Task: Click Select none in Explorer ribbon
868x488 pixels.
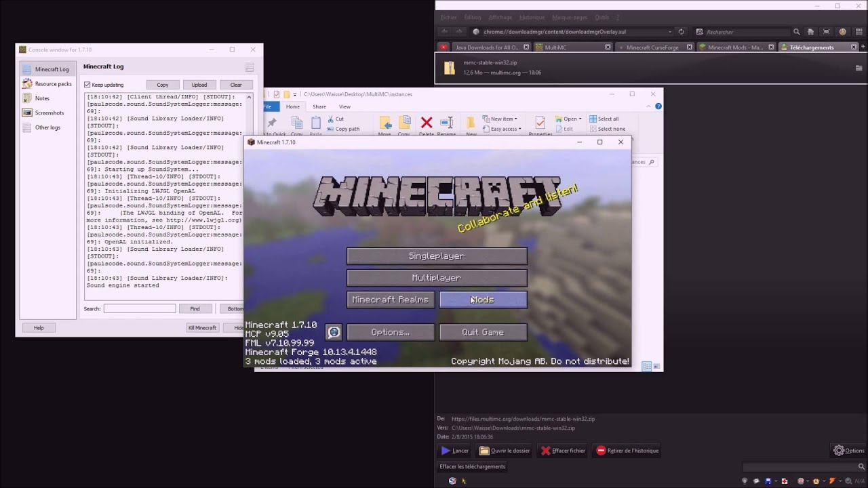Action: tap(606, 129)
